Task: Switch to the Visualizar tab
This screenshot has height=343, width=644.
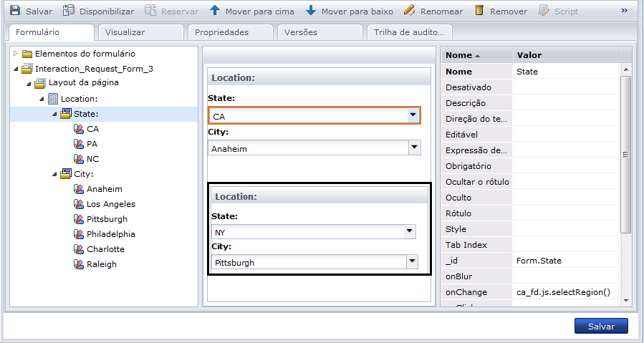Action: [125, 32]
